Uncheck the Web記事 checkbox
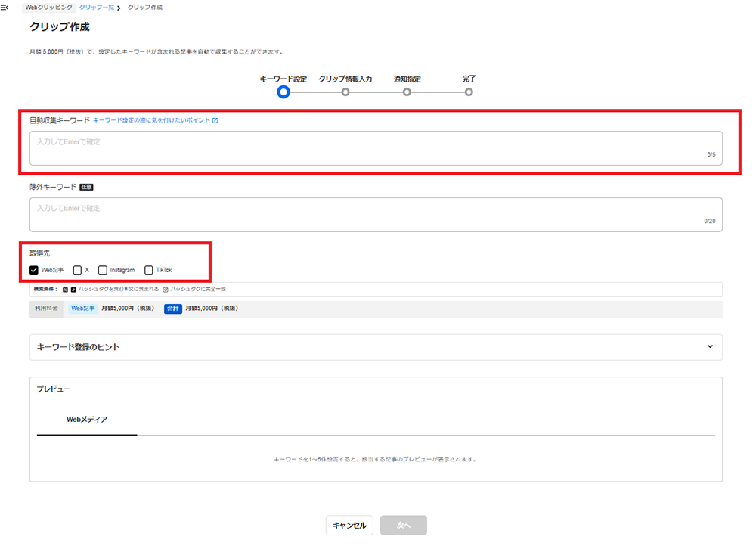The image size is (756, 546). click(34, 270)
